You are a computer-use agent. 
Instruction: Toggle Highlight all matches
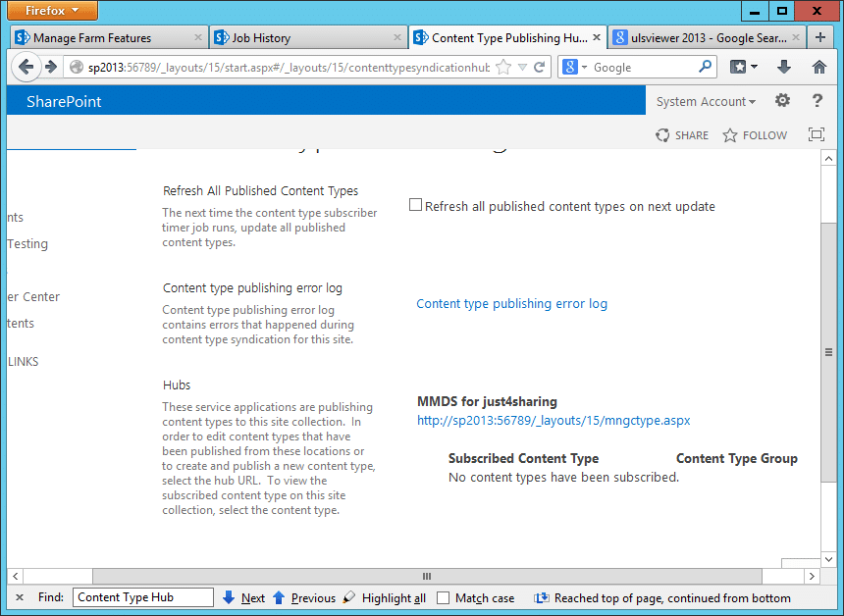384,597
